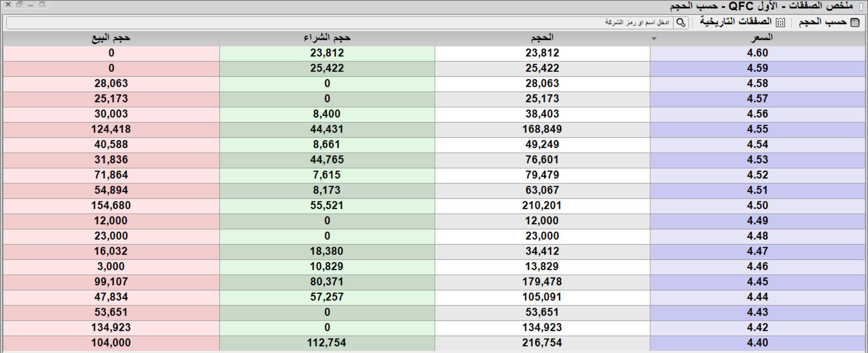Click sell volume 104,000
The height and width of the screenshot is (353, 868).
coord(111,343)
